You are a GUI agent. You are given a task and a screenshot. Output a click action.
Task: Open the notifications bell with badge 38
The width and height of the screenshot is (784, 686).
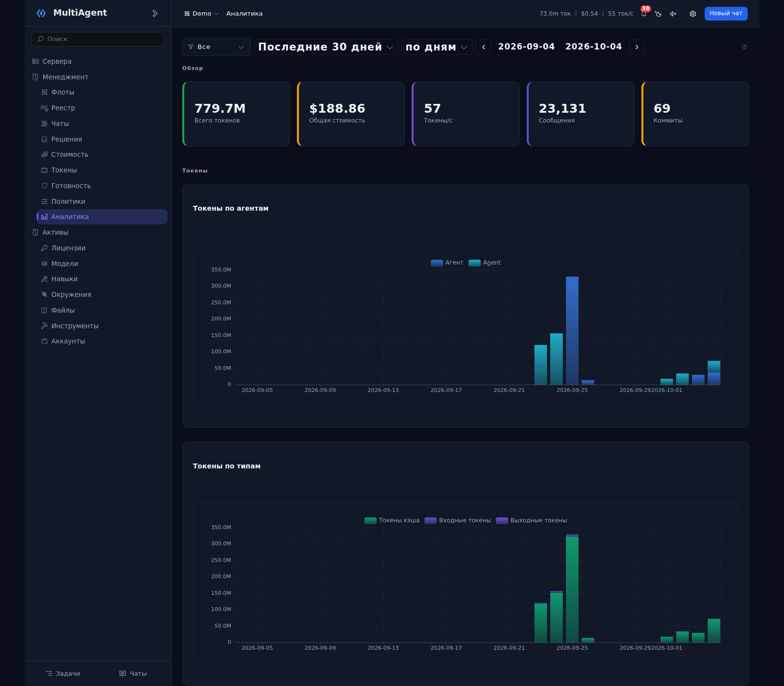tap(644, 13)
